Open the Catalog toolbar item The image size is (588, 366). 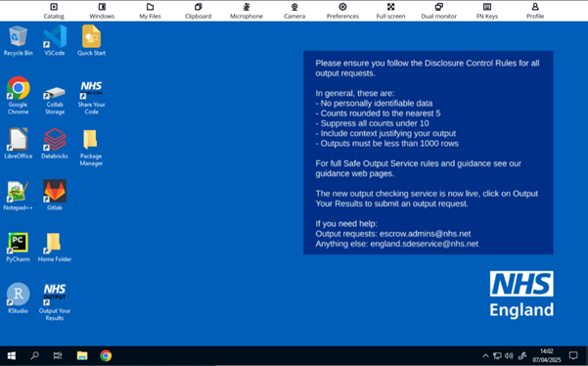[54, 11]
